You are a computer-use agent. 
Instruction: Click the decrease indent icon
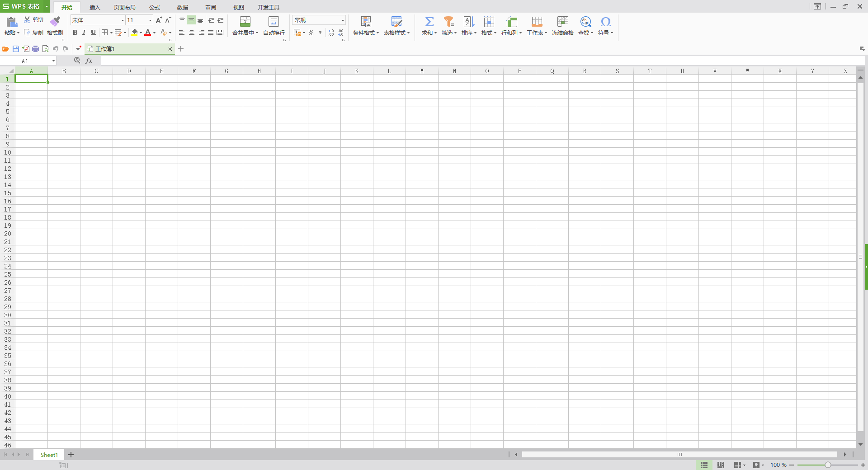click(211, 20)
